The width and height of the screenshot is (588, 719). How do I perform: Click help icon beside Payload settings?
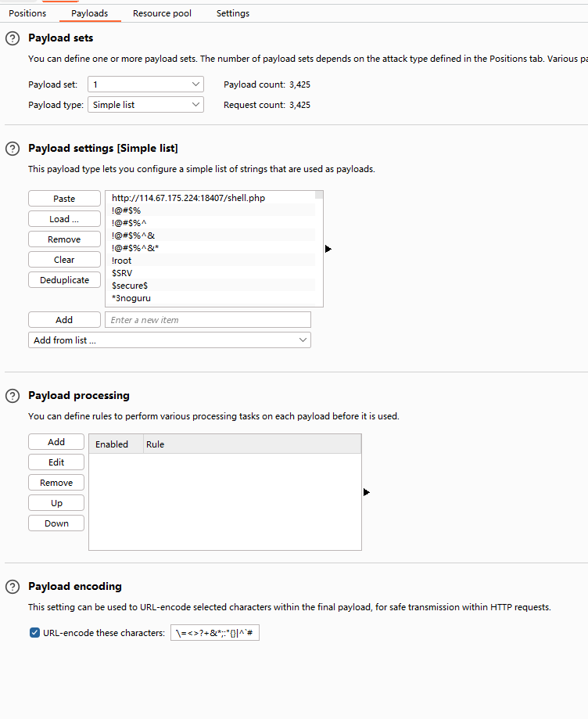tap(12, 149)
